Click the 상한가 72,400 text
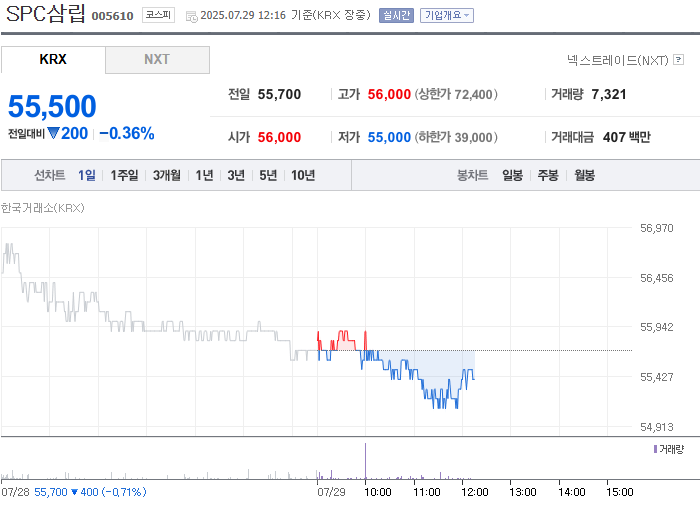700x505 pixels. click(456, 94)
